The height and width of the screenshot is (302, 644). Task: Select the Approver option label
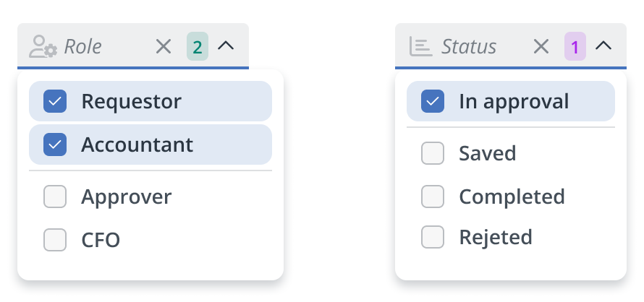(x=127, y=197)
